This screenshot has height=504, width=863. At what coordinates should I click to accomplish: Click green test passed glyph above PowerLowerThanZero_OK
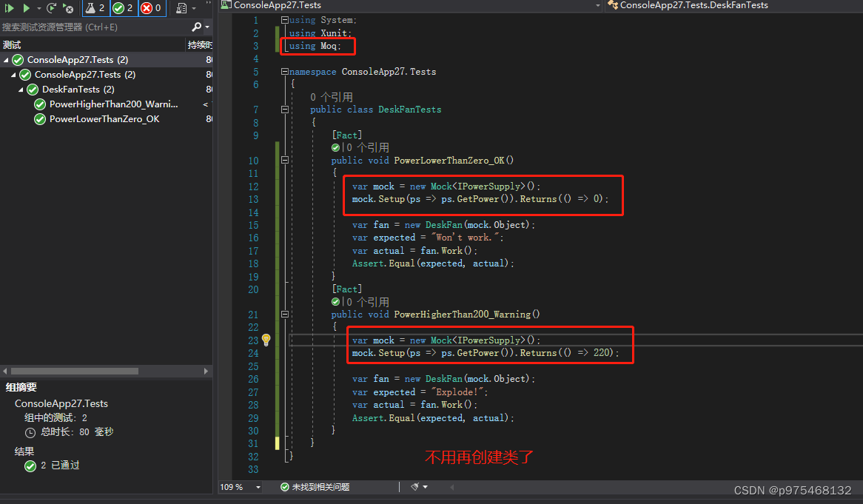[x=336, y=147]
